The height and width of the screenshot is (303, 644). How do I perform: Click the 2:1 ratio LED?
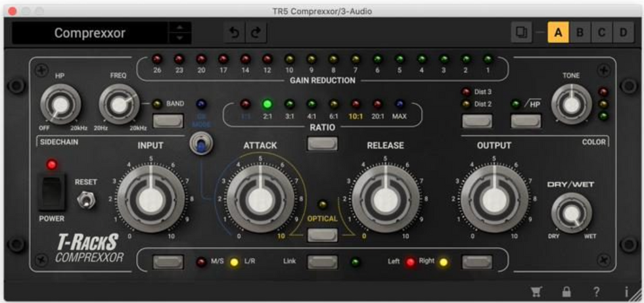tap(267, 105)
